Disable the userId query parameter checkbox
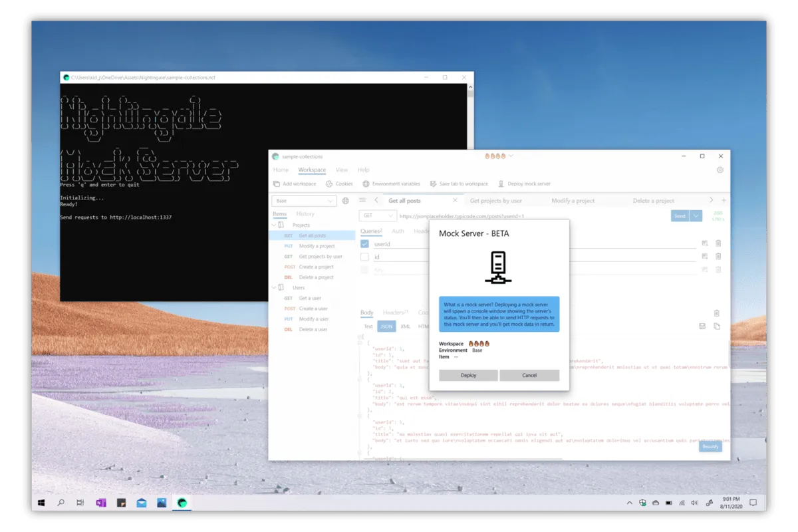The width and height of the screenshot is (798, 532). tap(364, 243)
